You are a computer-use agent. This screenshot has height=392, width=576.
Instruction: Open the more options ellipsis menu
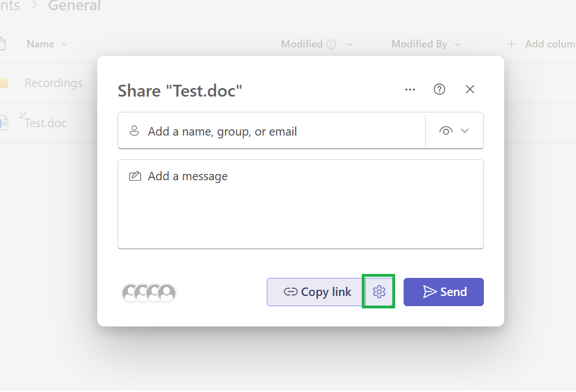(410, 90)
